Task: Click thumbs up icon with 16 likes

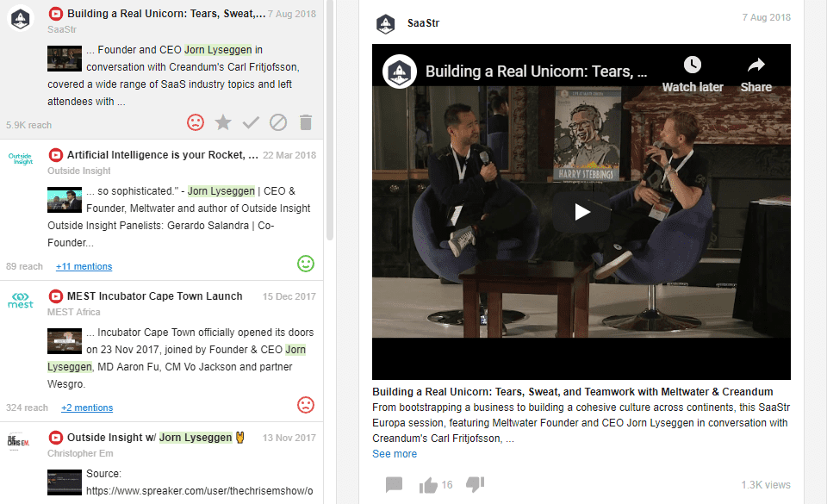Action: (428, 485)
